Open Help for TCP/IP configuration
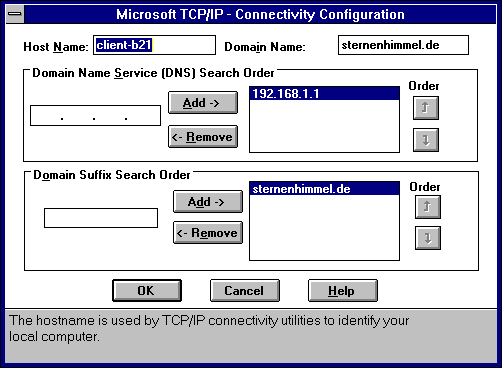 coord(343,291)
